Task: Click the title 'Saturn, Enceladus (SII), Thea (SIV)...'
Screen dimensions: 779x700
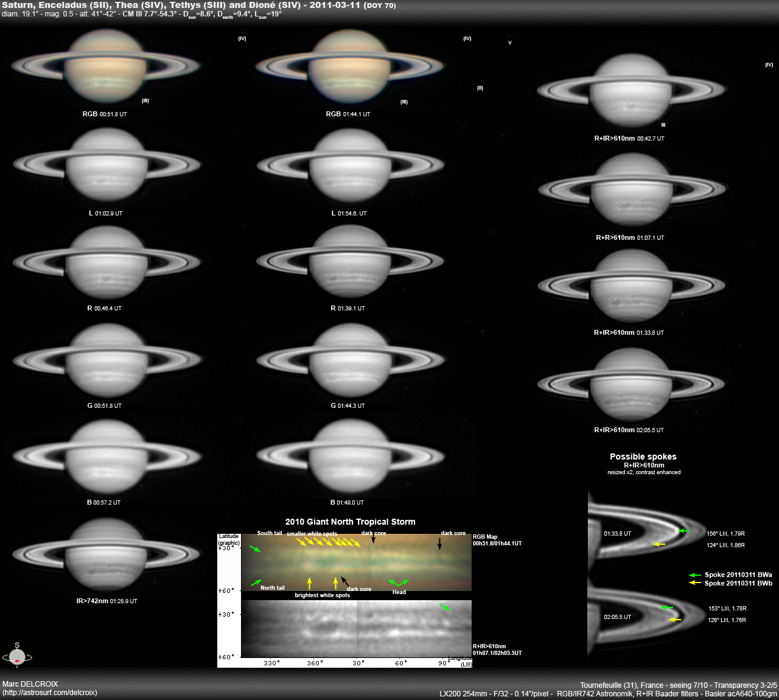Action: pos(199,5)
